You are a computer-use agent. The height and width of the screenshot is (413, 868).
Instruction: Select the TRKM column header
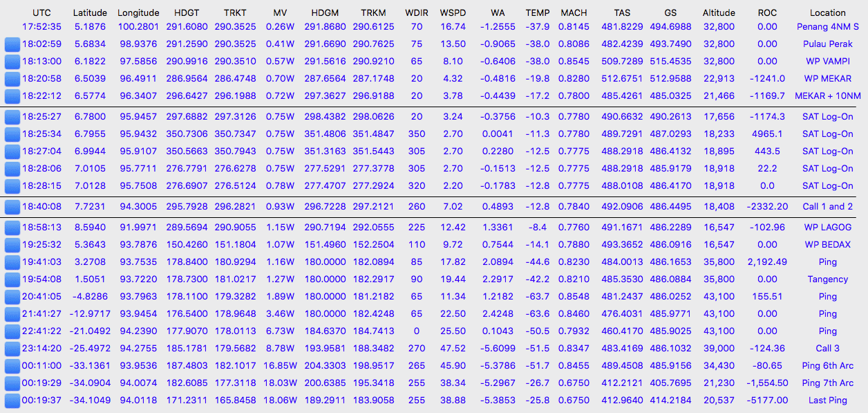(x=373, y=13)
